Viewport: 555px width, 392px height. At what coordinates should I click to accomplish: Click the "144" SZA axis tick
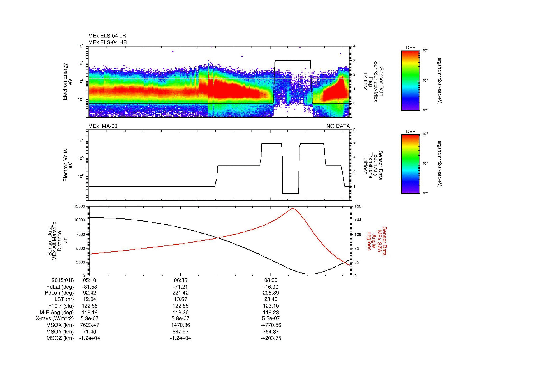358,220
